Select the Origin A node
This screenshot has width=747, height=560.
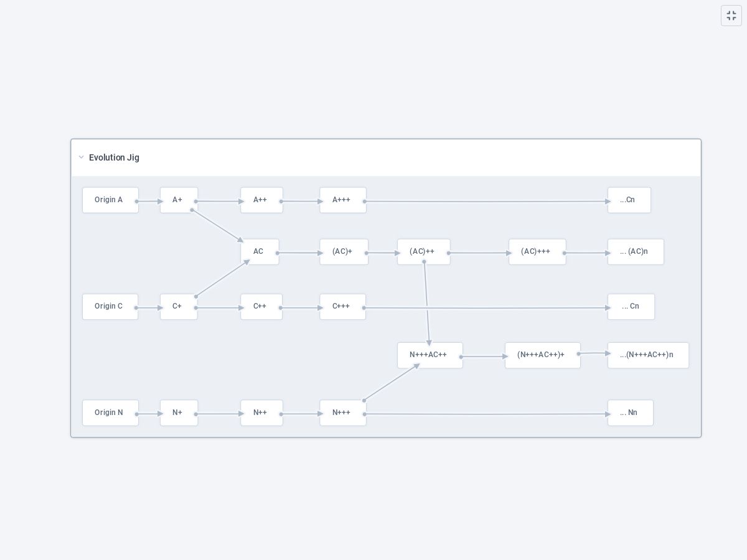click(110, 200)
